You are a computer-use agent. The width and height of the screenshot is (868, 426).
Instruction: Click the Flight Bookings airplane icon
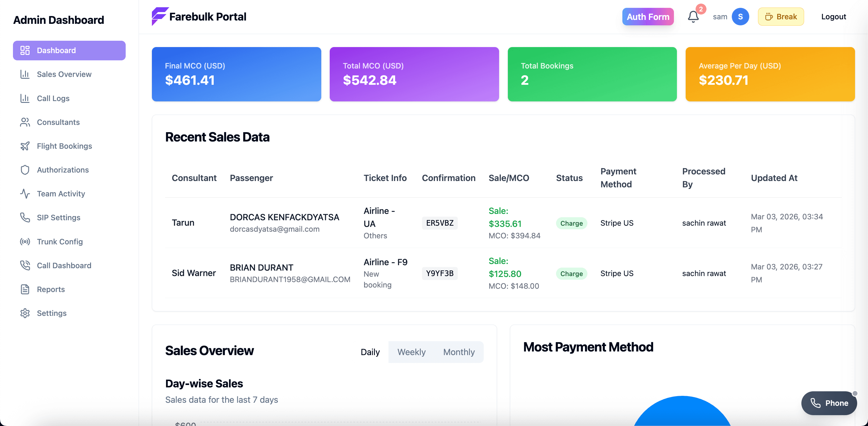point(25,146)
